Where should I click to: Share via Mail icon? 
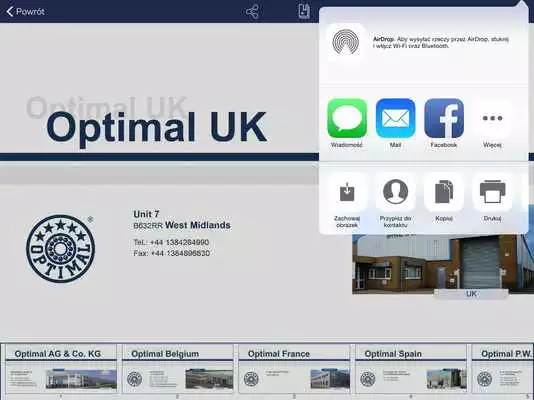[x=395, y=118]
